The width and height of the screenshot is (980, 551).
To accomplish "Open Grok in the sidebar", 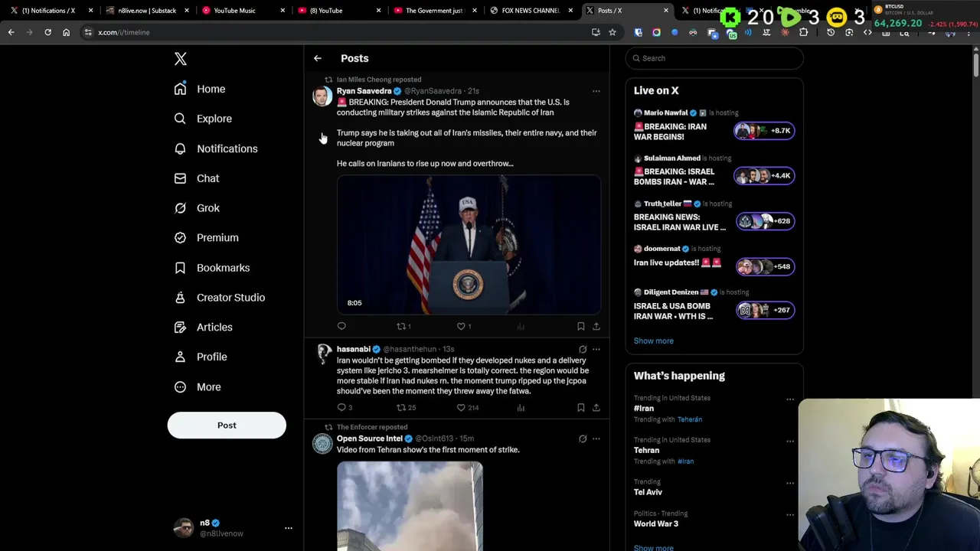I will (x=197, y=208).
